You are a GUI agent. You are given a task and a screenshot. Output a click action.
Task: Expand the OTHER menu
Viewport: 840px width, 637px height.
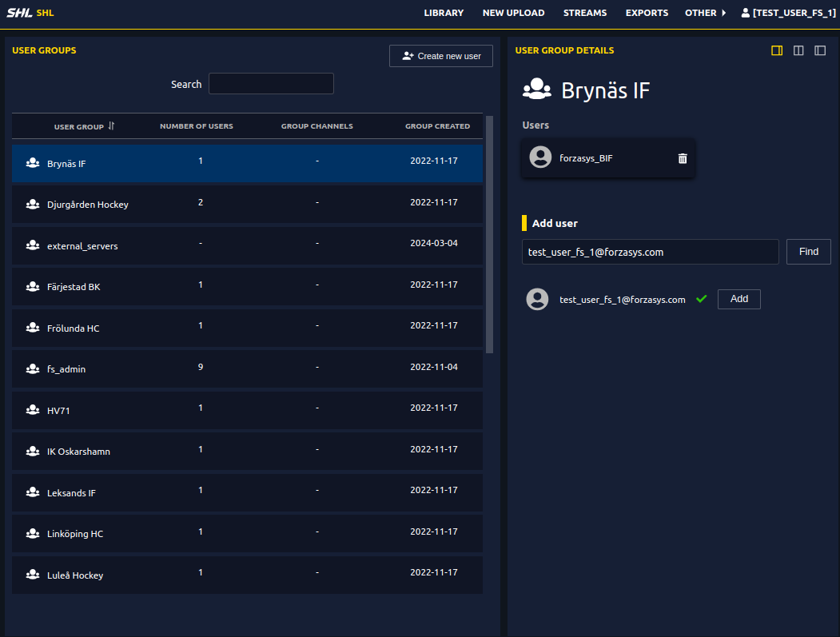click(705, 13)
